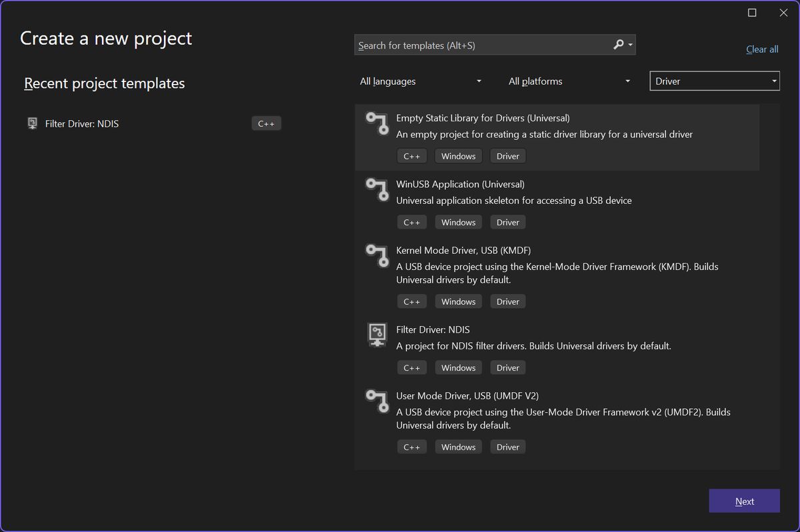800x532 pixels.
Task: Click the User Mode Driver USB icon
Action: tap(377, 401)
